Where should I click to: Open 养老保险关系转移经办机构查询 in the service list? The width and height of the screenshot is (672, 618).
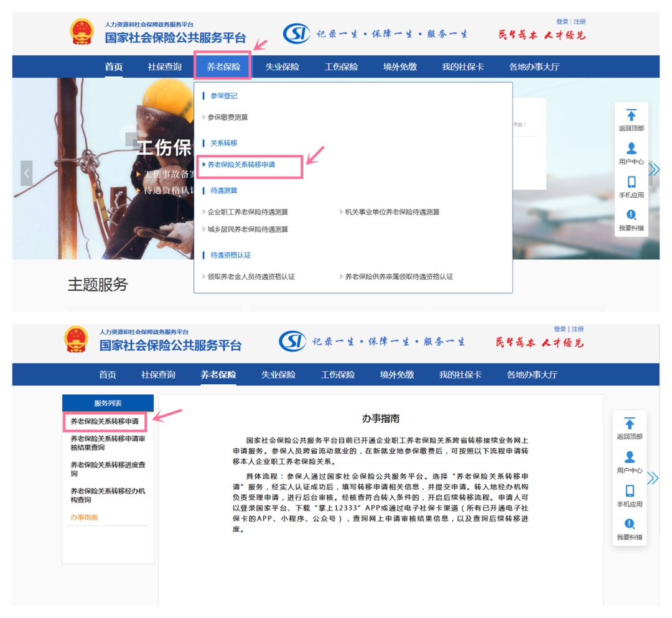108,496
